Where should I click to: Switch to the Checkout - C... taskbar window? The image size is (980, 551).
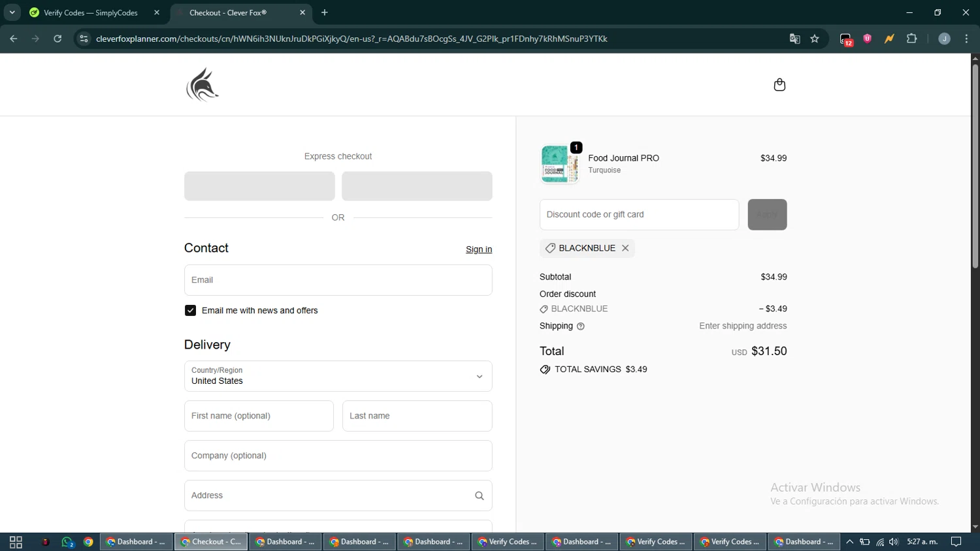[x=211, y=542]
